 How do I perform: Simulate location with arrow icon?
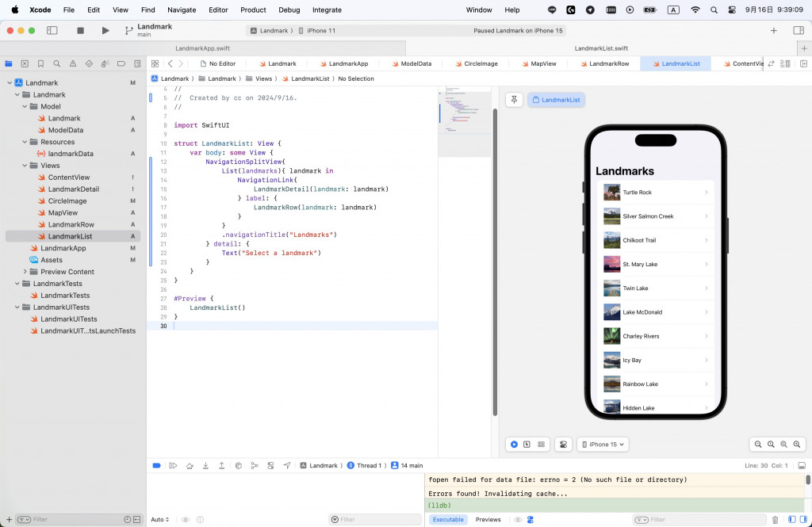click(287, 465)
